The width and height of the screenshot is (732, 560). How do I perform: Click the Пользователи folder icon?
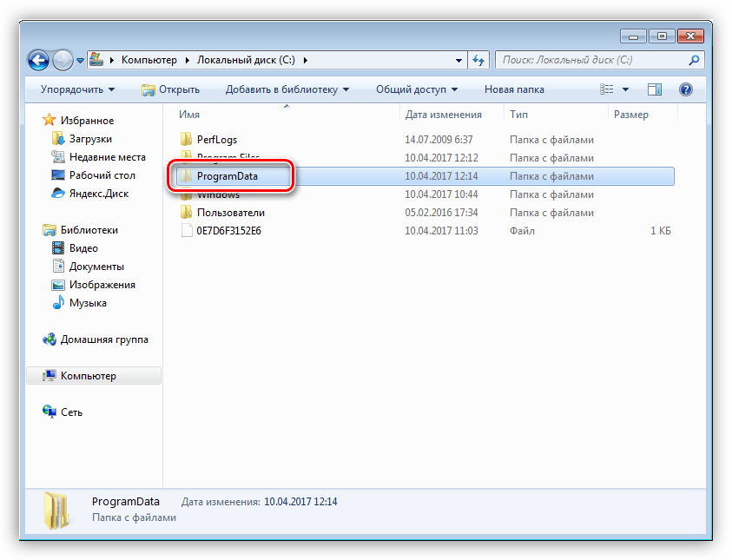click(x=187, y=212)
